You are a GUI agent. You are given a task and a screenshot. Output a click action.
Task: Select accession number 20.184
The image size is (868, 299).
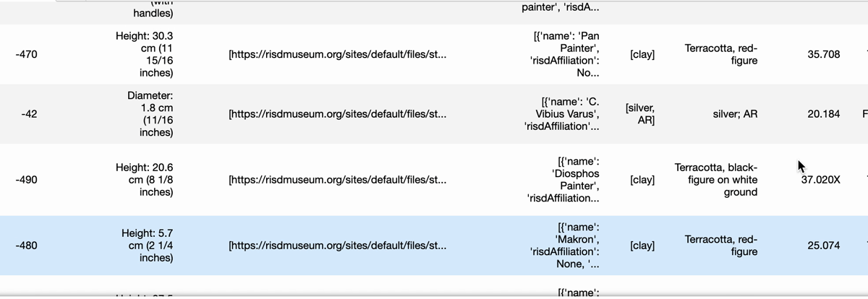pyautogui.click(x=823, y=114)
